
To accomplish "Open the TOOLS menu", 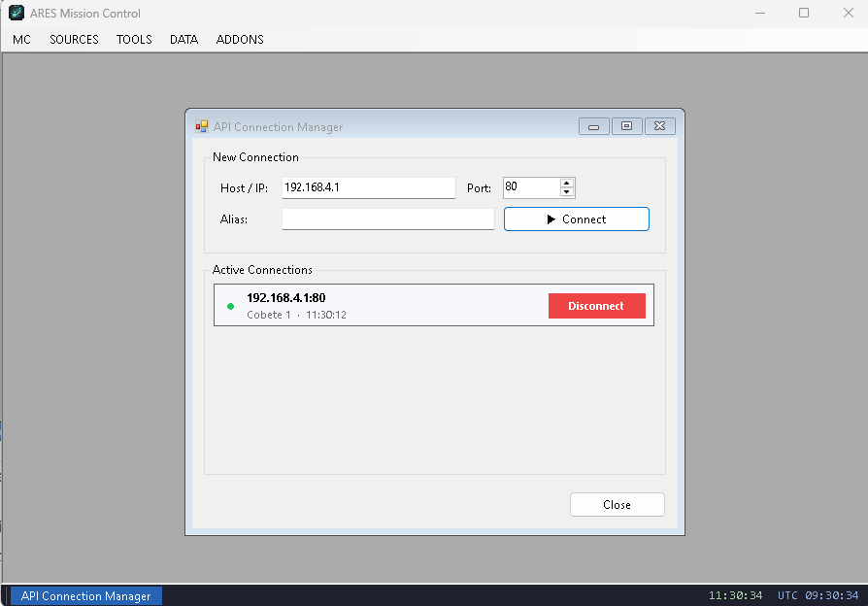I will [x=134, y=39].
